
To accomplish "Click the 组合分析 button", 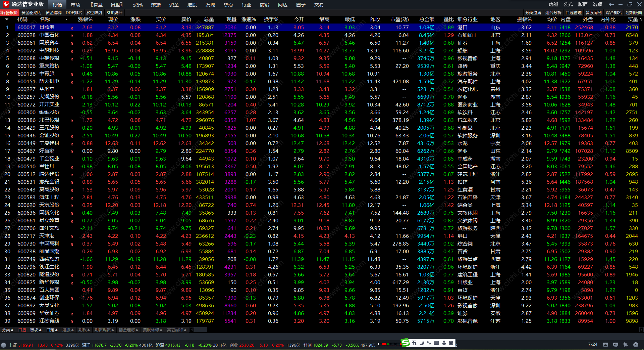I will [553, 13].
